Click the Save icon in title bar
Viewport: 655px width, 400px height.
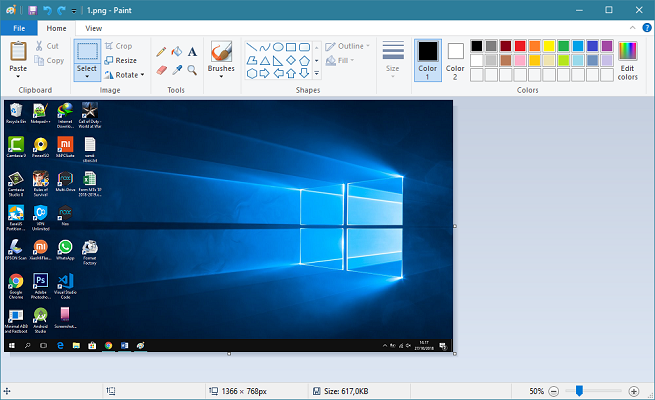(33, 10)
